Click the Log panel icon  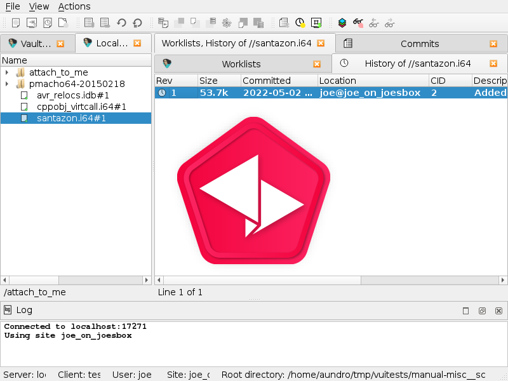8,310
